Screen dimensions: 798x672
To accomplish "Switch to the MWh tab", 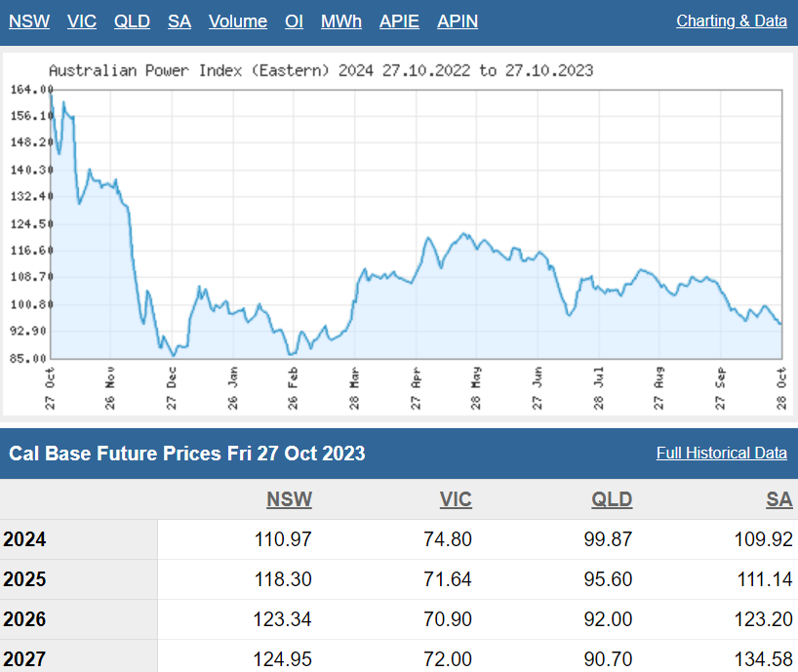I will [x=340, y=20].
